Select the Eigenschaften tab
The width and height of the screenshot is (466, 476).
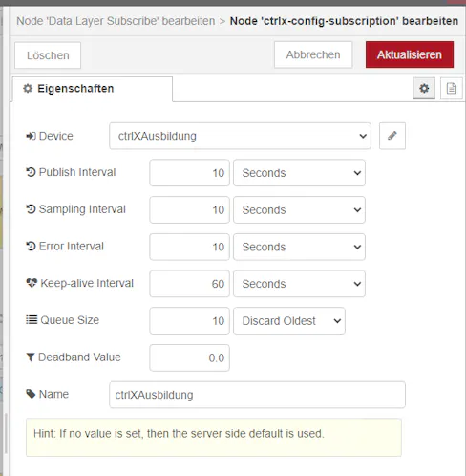pos(93,89)
